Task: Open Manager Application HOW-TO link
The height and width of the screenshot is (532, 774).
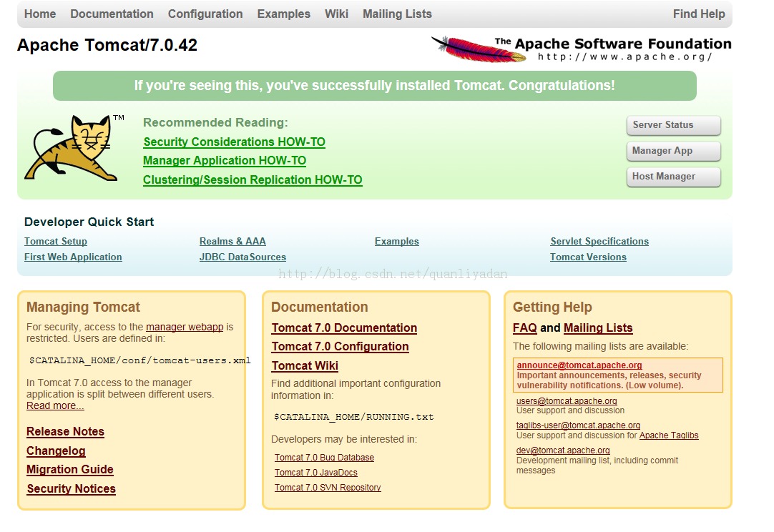Action: point(225,161)
